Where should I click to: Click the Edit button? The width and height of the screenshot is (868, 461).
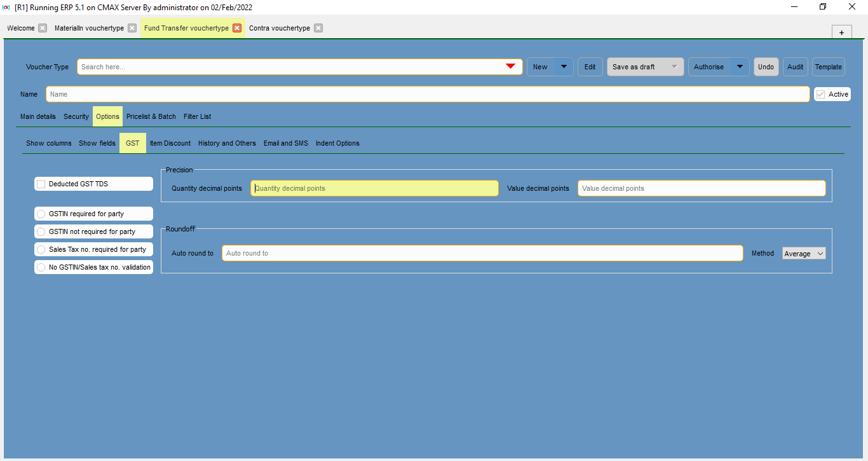590,67
